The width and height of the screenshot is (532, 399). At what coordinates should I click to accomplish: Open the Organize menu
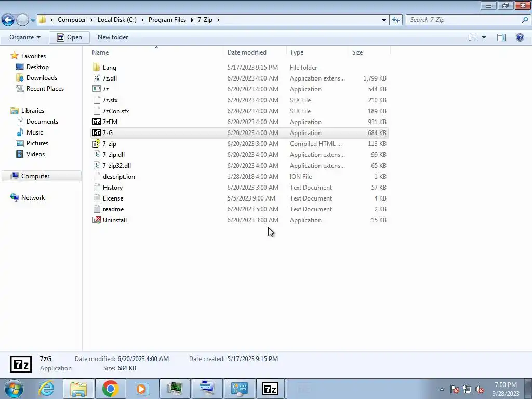pos(25,37)
